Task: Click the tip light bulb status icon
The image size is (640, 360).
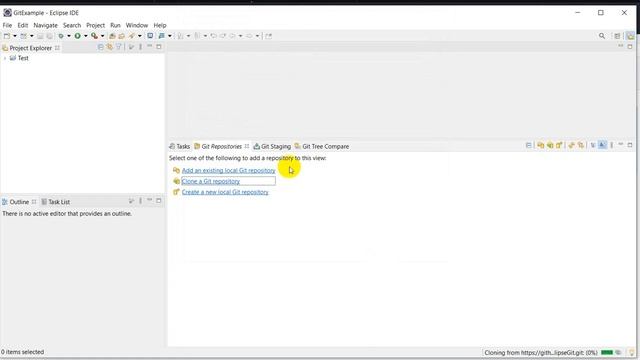Action: tap(632, 353)
